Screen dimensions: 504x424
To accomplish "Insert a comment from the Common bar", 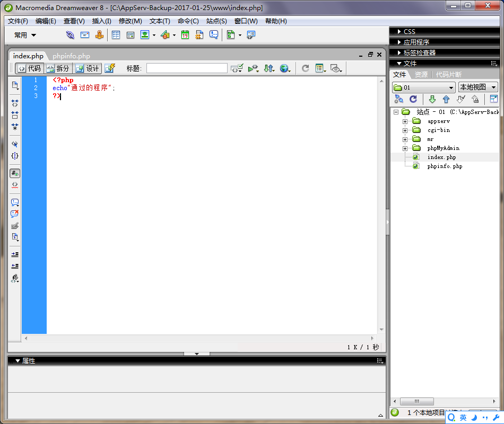I will click(214, 34).
